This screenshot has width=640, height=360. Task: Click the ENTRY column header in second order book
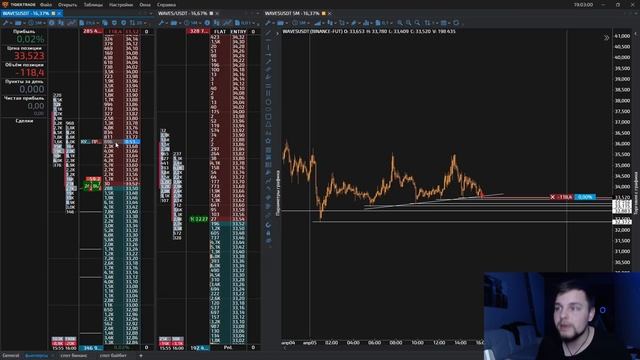pyautogui.click(x=238, y=31)
